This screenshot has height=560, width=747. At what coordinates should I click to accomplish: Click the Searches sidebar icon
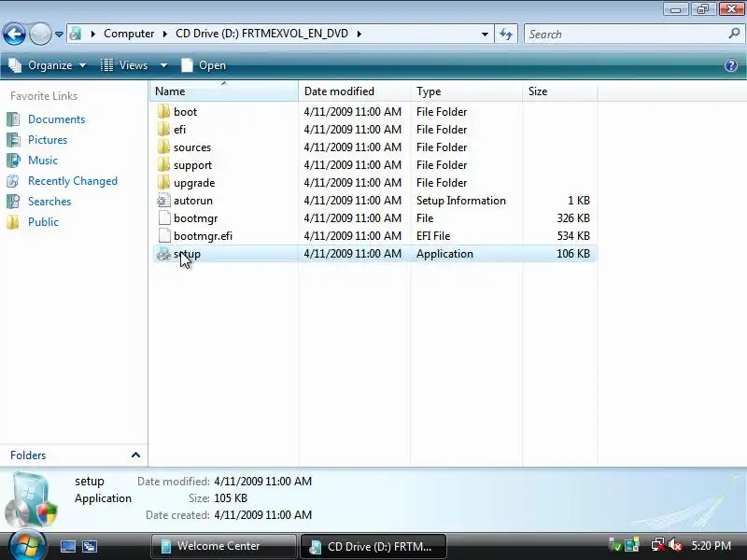(13, 202)
